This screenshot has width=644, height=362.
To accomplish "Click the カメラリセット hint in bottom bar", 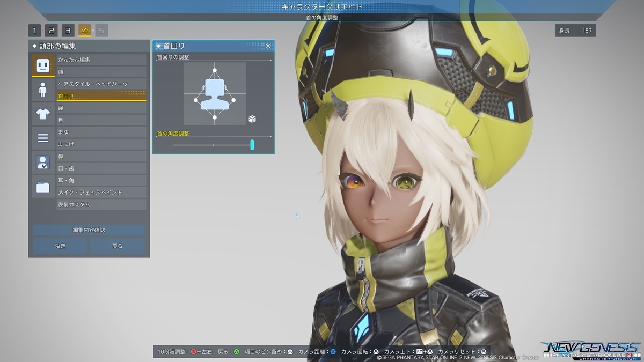I will (x=463, y=352).
